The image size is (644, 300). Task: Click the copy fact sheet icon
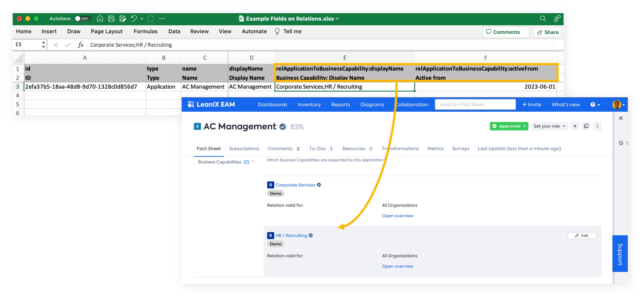(x=586, y=126)
